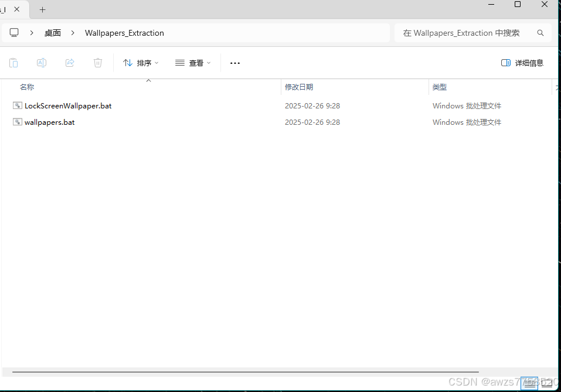Open the 查看 view dropdown

point(193,63)
